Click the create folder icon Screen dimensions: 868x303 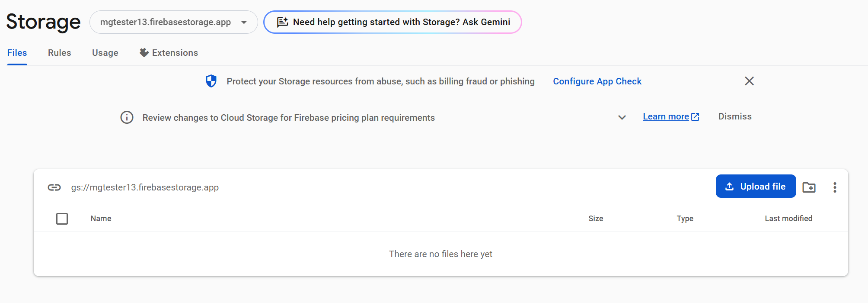coord(809,187)
